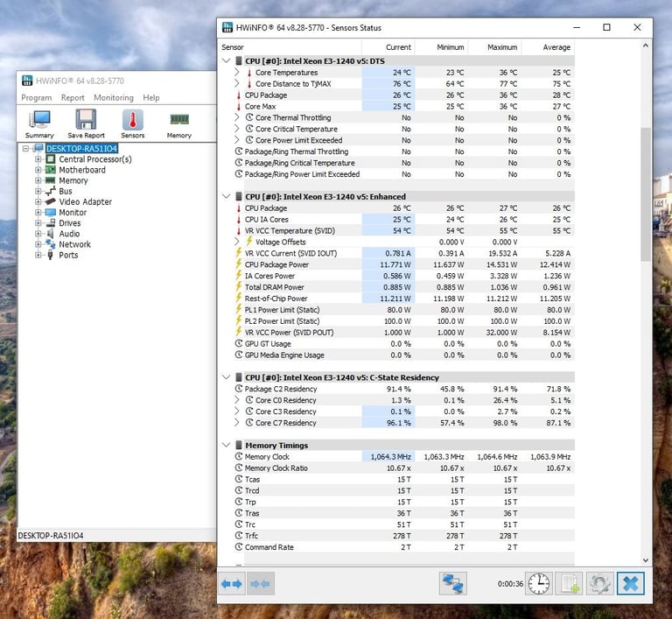Click the scroll up arrow in sensor list

[646, 45]
